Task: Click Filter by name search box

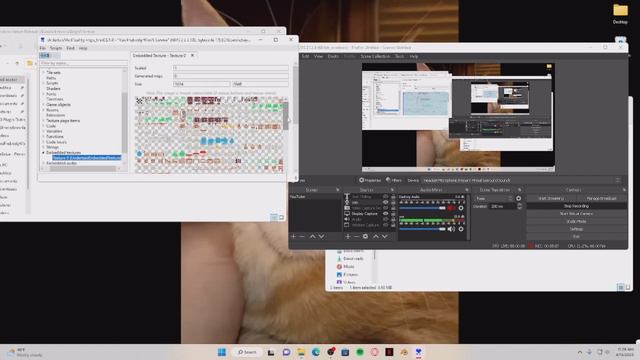Action: coord(83,63)
